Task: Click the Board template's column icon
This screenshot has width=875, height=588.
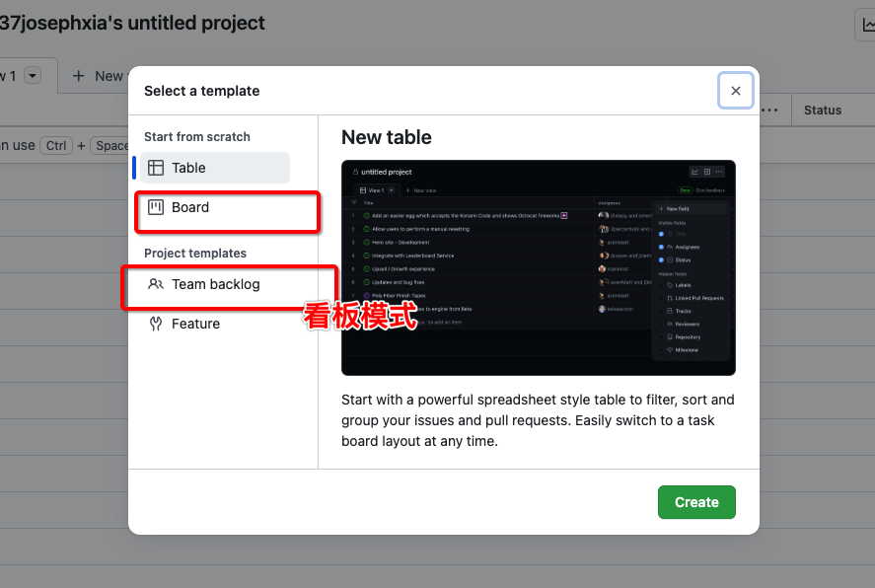Action: pyautogui.click(x=156, y=207)
